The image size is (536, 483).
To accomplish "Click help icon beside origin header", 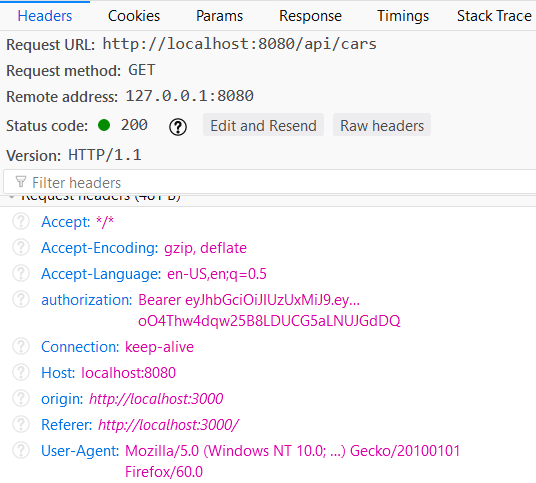I will tap(21, 398).
